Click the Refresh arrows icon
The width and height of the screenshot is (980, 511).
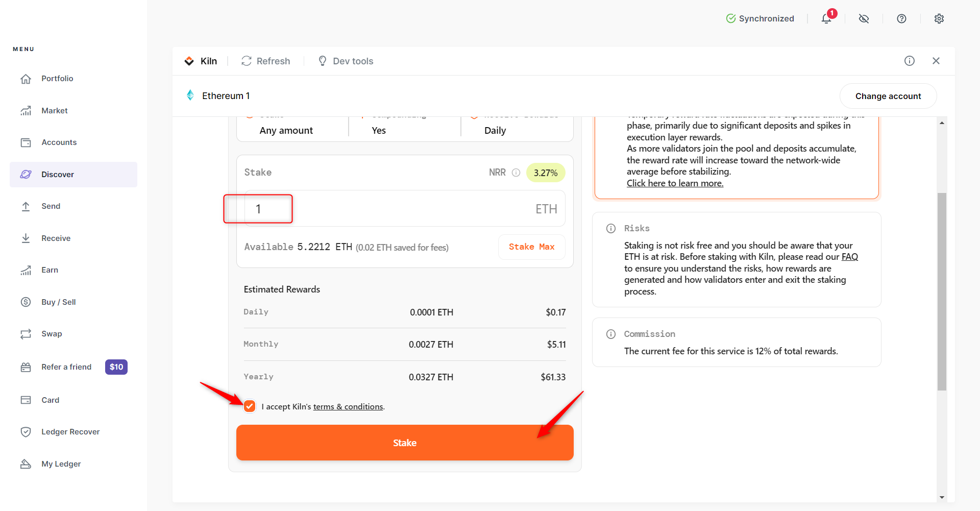click(247, 61)
